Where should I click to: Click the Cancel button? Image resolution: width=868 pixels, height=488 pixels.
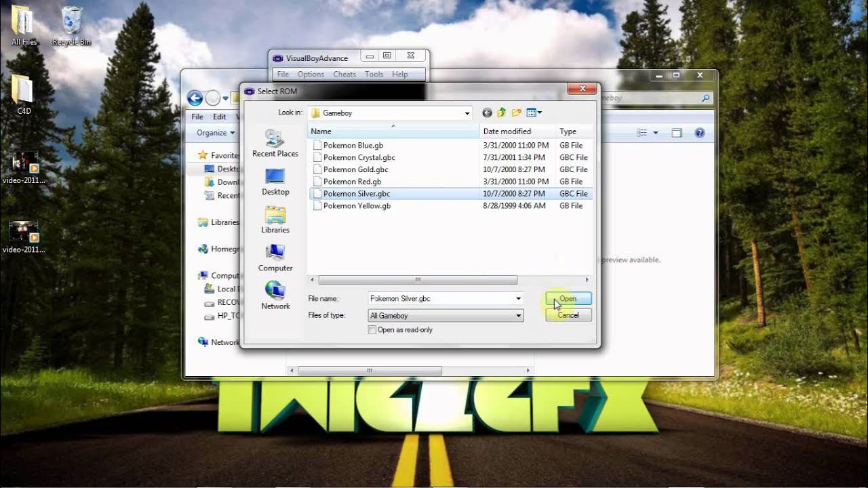click(568, 315)
